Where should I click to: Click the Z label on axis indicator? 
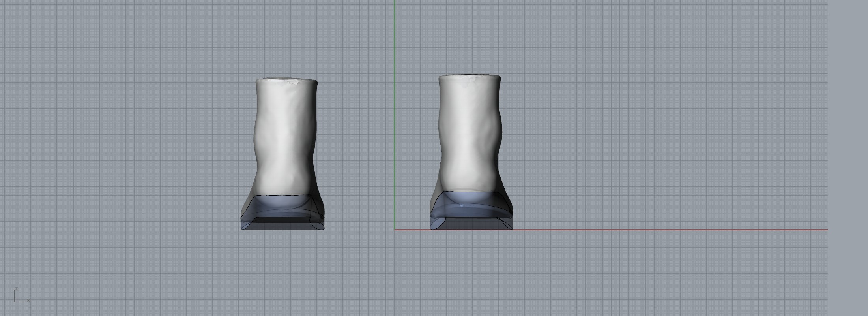tap(16, 289)
